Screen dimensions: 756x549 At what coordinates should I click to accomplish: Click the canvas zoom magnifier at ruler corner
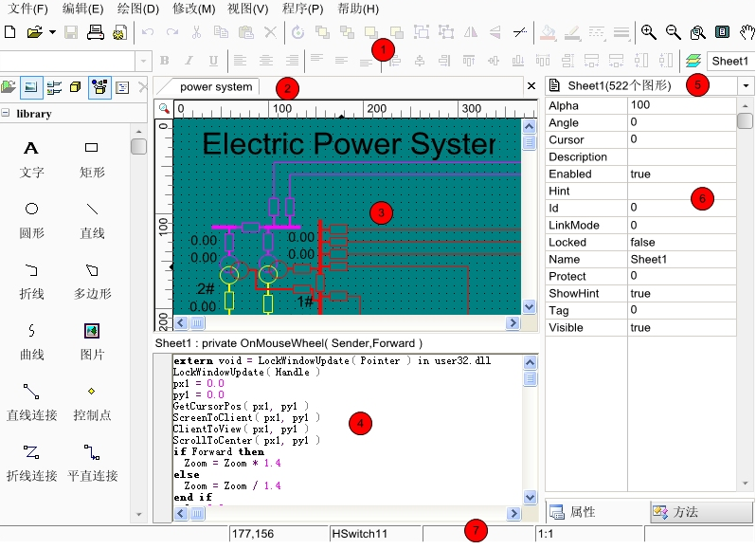pyautogui.click(x=164, y=108)
